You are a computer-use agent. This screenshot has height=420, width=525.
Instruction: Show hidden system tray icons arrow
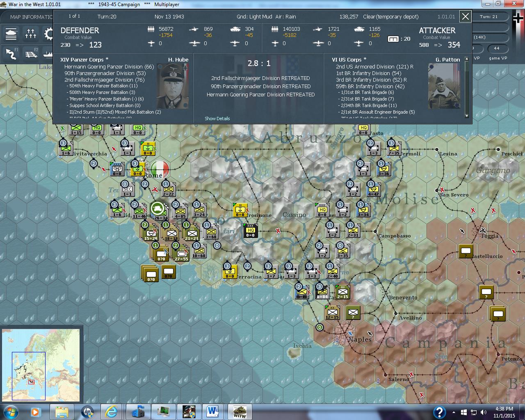(454, 412)
